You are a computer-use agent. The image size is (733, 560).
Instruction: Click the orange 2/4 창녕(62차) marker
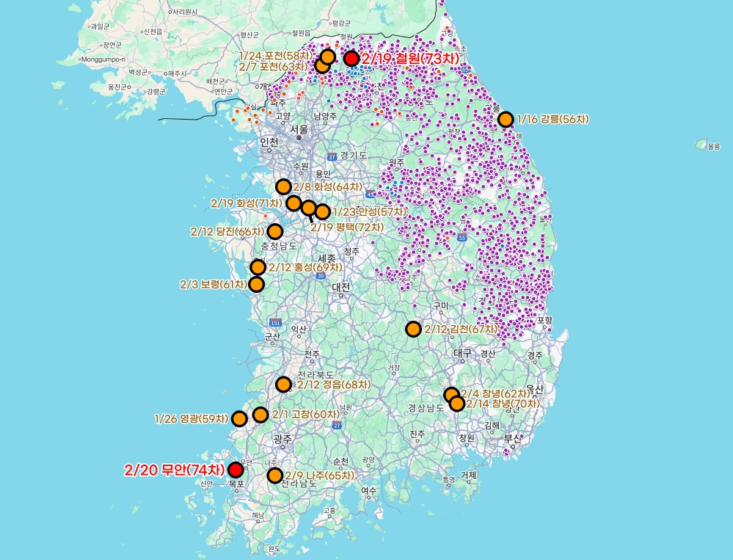(451, 395)
